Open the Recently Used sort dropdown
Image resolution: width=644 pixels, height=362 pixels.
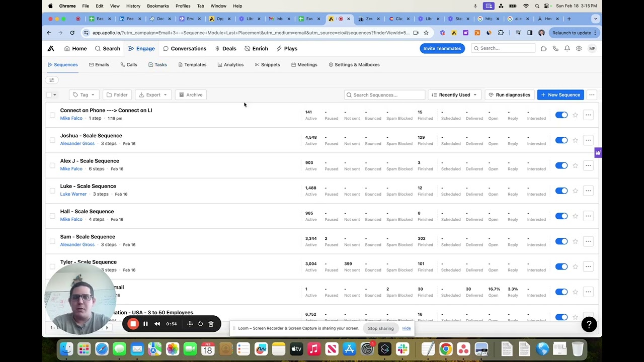[454, 95]
